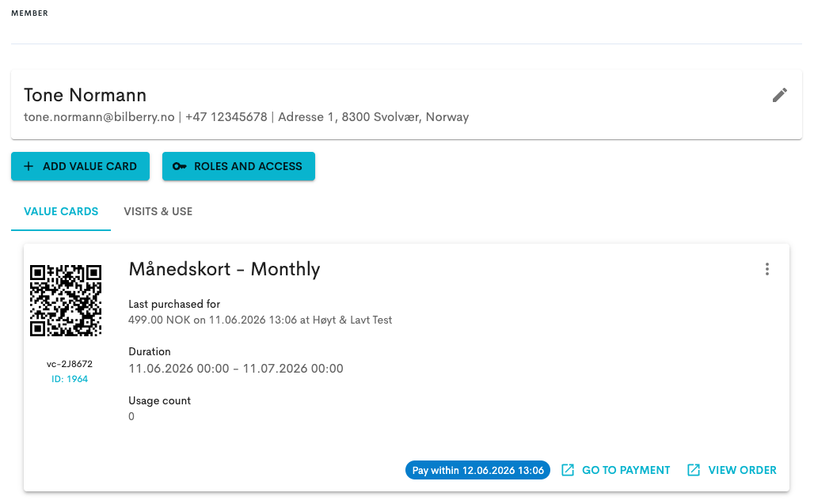This screenshot has height=504, width=814.
Task: Click the member name Tone Normann
Action: 86,96
